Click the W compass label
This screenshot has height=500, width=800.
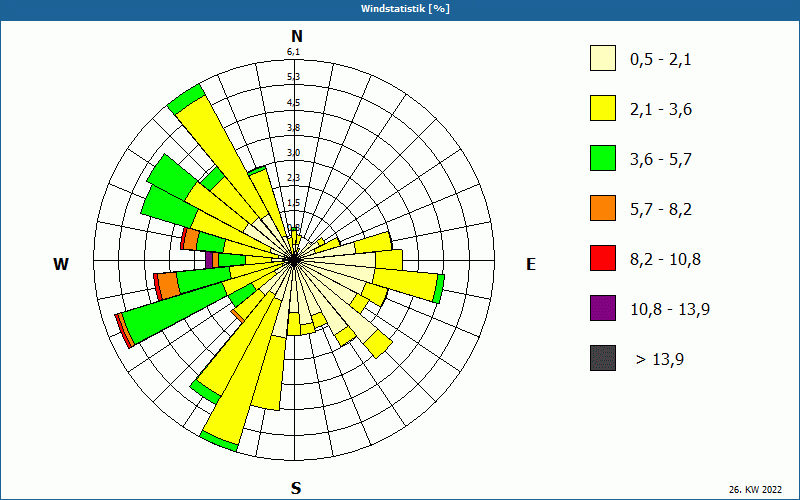(x=61, y=264)
